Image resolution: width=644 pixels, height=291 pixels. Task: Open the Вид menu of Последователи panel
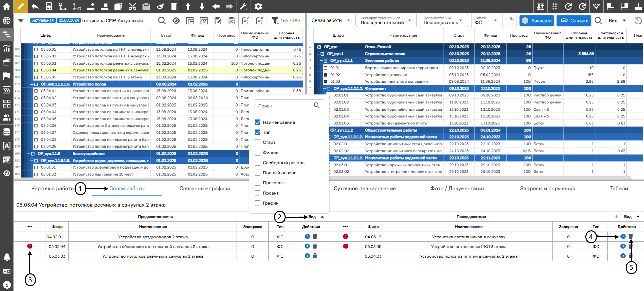tap(632, 217)
